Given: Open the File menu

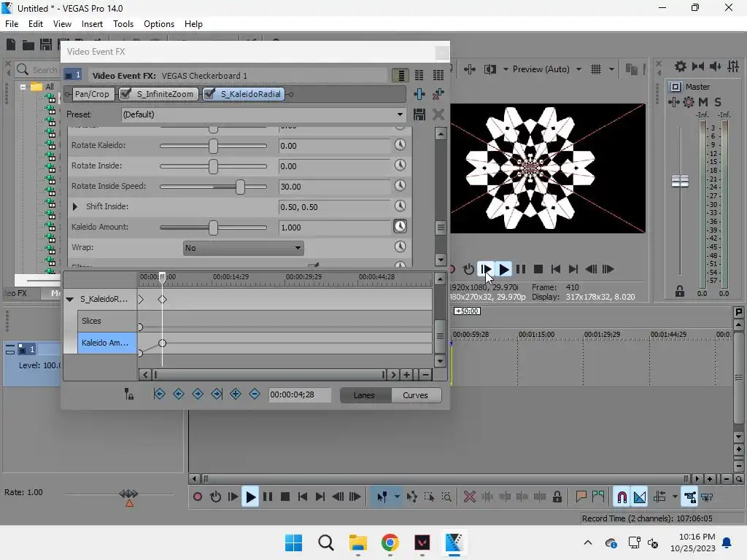Looking at the screenshot, I should point(12,24).
